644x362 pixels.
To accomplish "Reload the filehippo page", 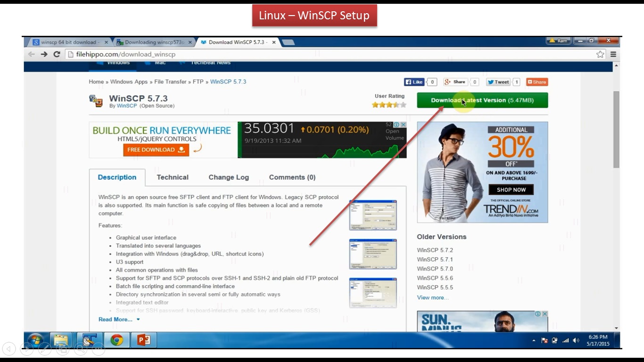I will 57,54.
